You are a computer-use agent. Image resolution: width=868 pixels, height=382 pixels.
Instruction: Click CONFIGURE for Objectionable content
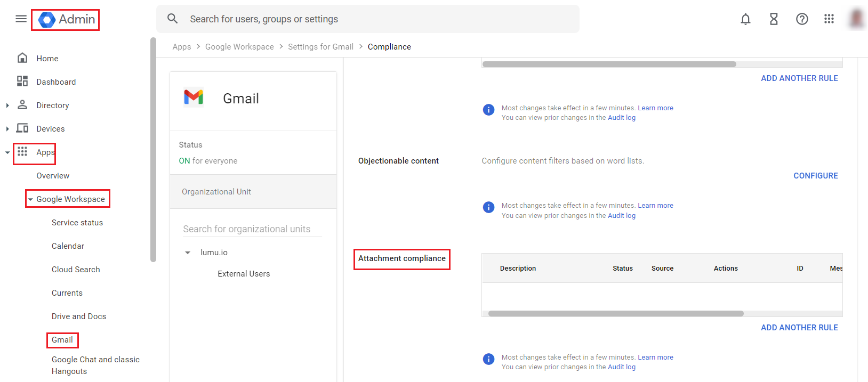tap(815, 176)
